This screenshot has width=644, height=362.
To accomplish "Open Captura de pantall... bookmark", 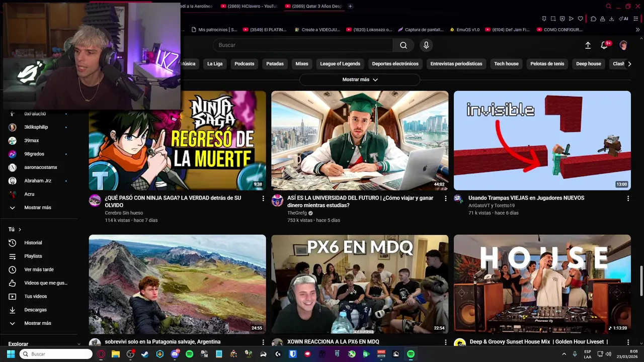I will click(421, 30).
